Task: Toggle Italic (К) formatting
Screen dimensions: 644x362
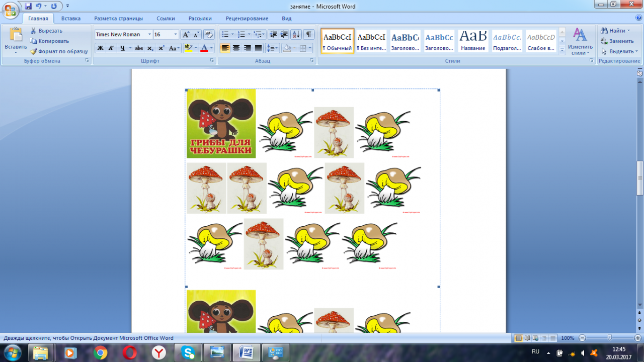Action: (x=111, y=48)
